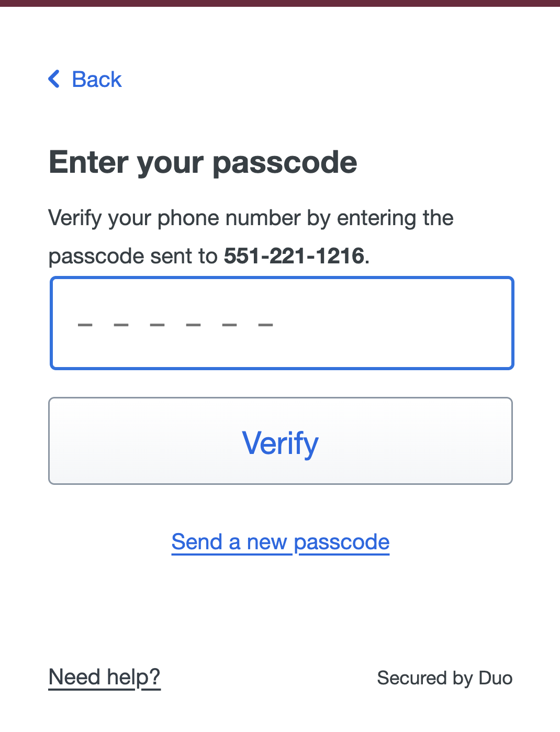This screenshot has height=732, width=560.
Task: Click the maroon header bar at top
Action: click(x=280, y=3)
